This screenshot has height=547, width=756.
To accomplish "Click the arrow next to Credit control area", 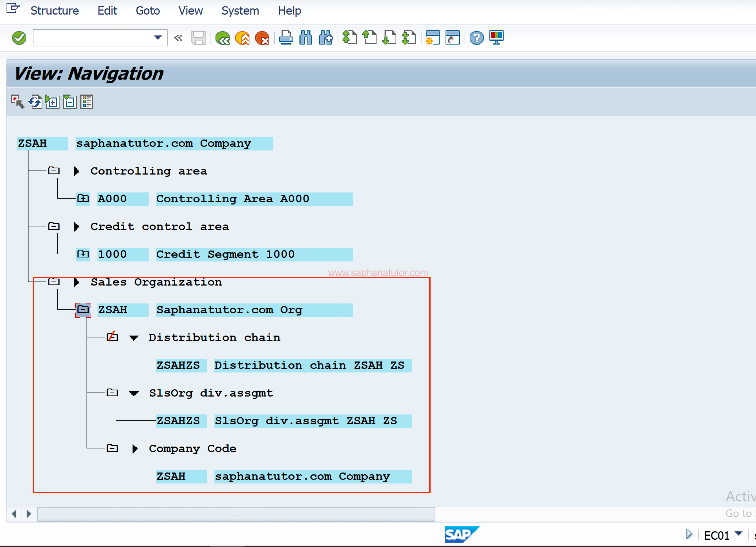I will tap(76, 226).
